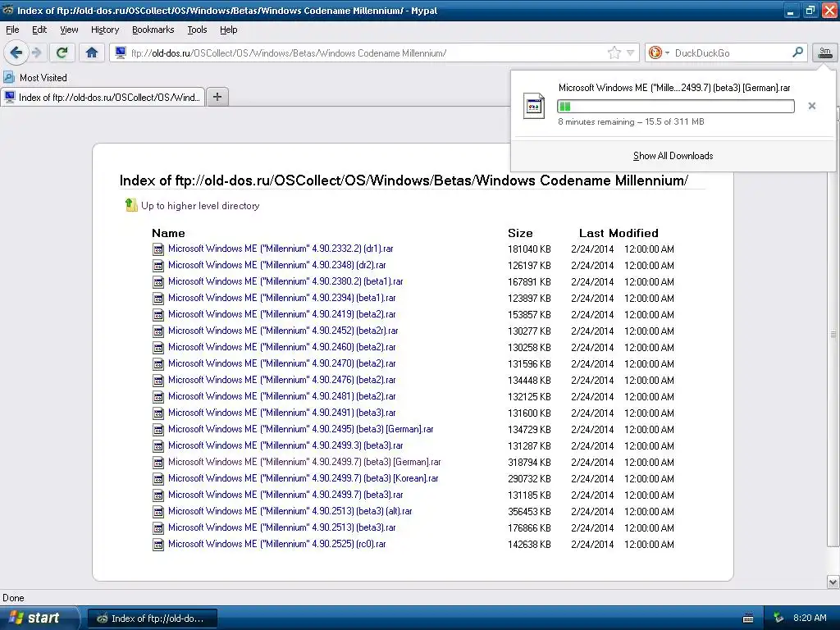The height and width of the screenshot is (630, 840).
Task: Click the network tray icon
Action: tap(778, 619)
